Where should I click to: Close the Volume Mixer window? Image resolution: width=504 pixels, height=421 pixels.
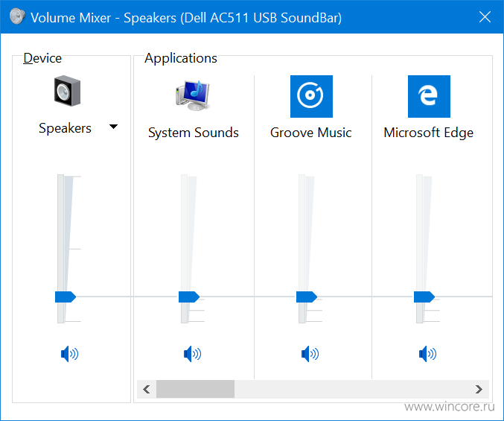click(485, 16)
